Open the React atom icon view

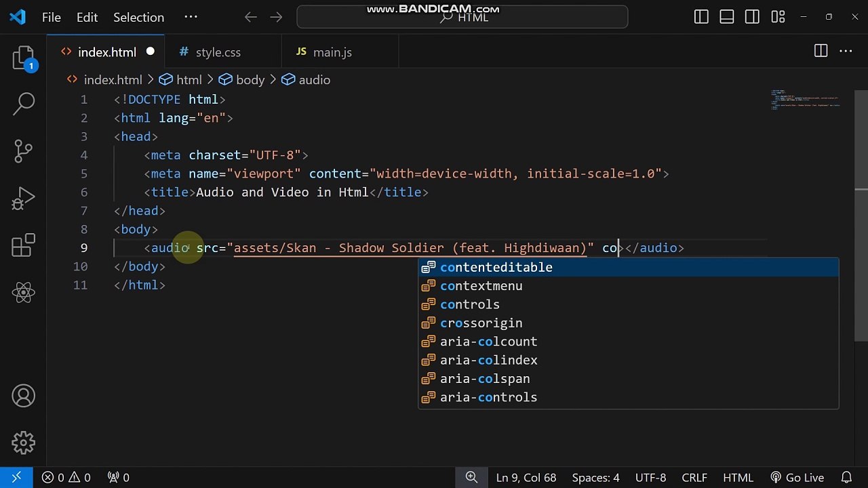coord(24,293)
